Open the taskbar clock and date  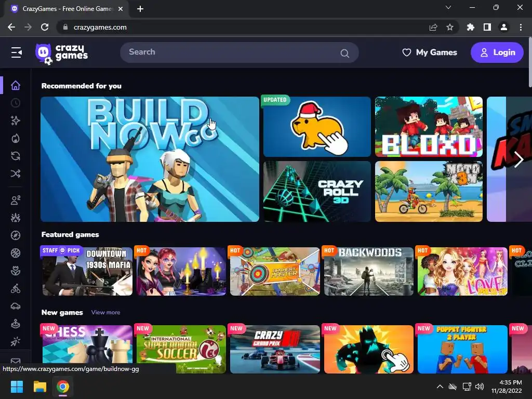pyautogui.click(x=507, y=387)
